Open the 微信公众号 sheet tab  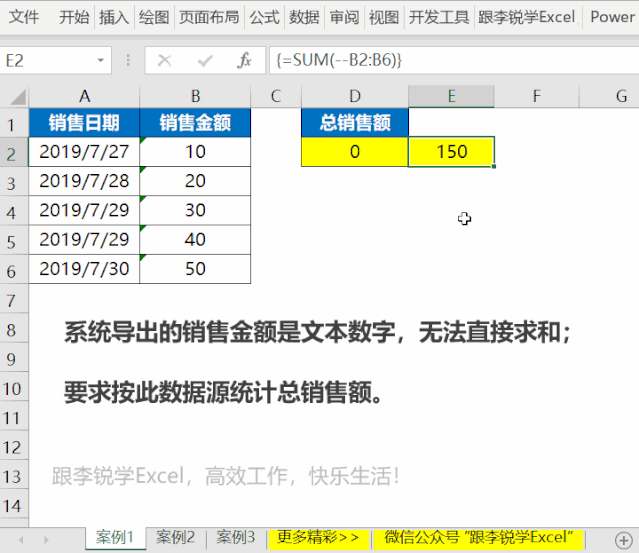478,538
